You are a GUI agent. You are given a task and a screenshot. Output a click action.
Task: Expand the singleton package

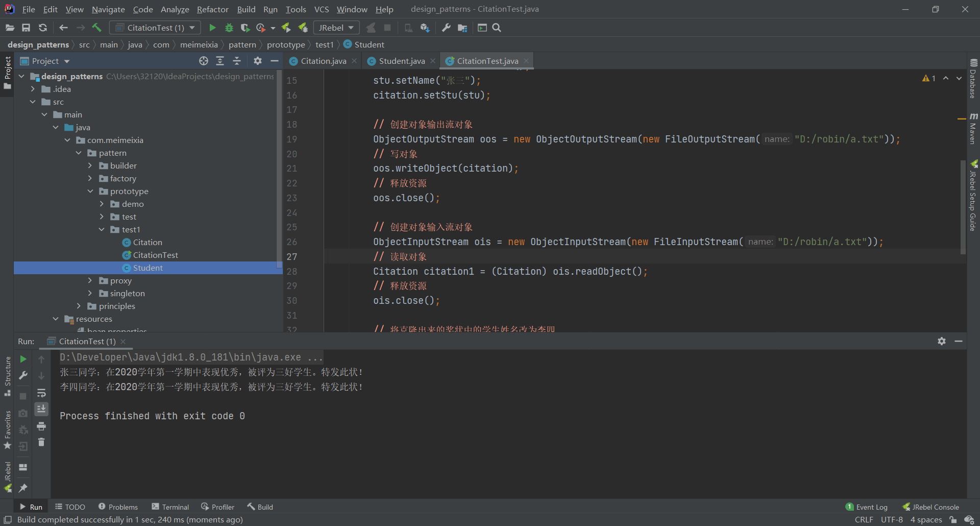[90, 293]
